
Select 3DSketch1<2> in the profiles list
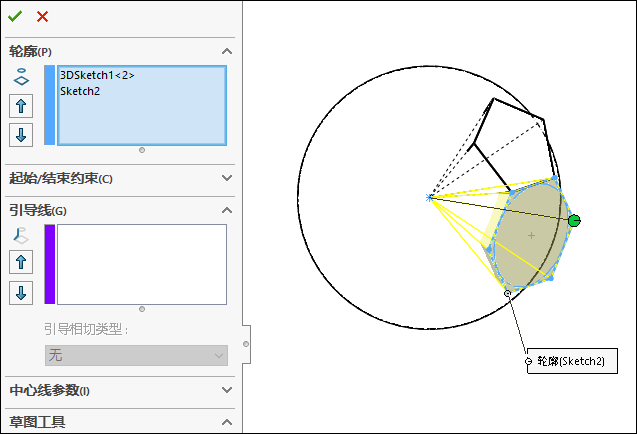pos(97,75)
